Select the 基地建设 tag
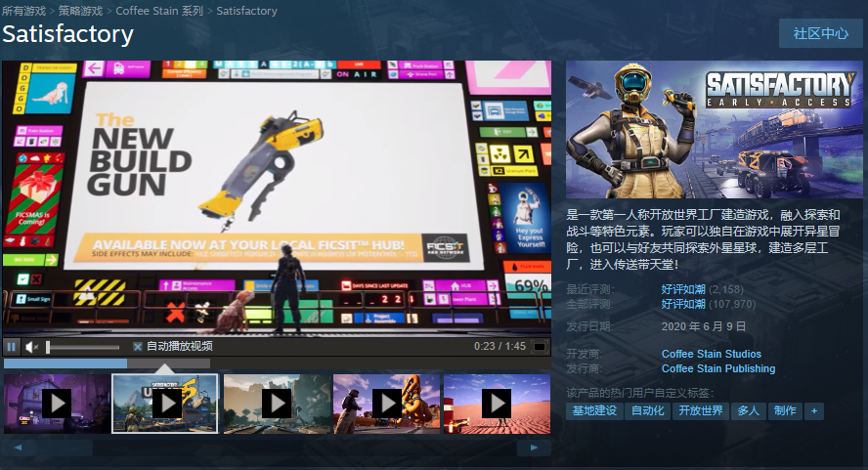868x470 pixels. 594,410
